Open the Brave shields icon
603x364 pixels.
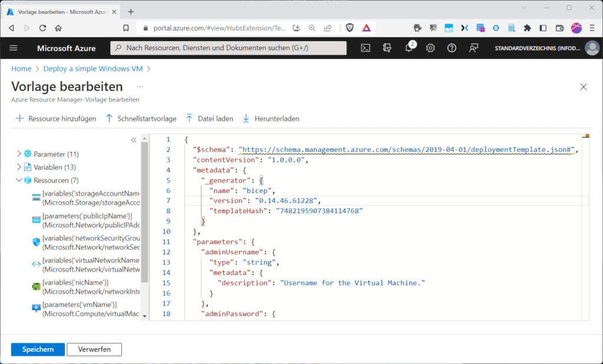[350, 28]
